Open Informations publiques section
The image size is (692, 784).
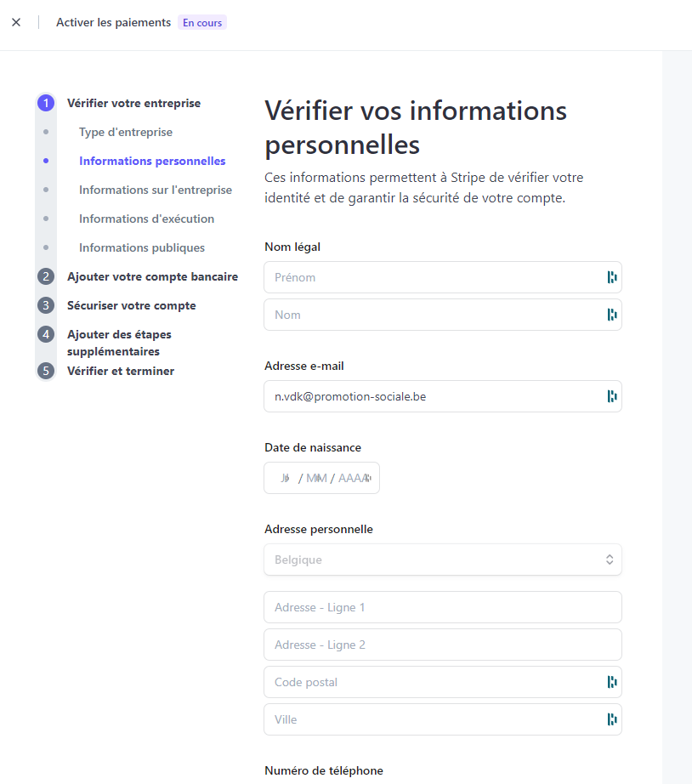pos(142,248)
